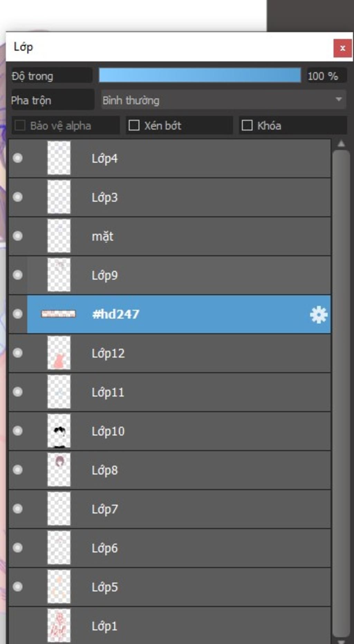This screenshot has width=354, height=644.
Task: Check the Khóa lock checkbox
Action: tap(247, 125)
